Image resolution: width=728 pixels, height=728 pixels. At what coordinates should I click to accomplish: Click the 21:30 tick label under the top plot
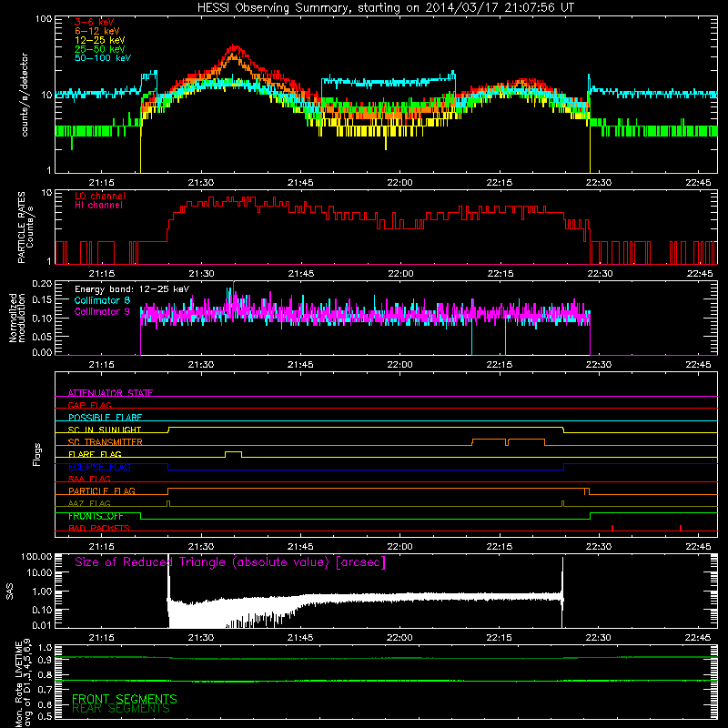click(x=200, y=183)
